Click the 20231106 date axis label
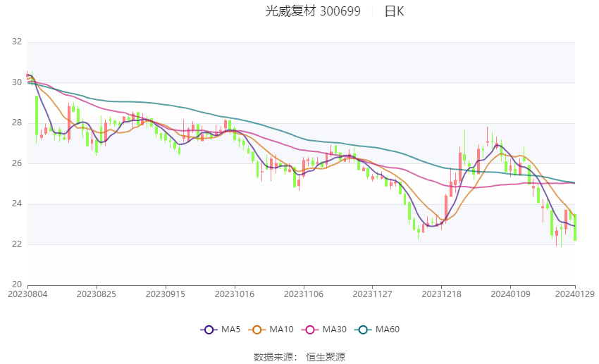 tap(304, 294)
